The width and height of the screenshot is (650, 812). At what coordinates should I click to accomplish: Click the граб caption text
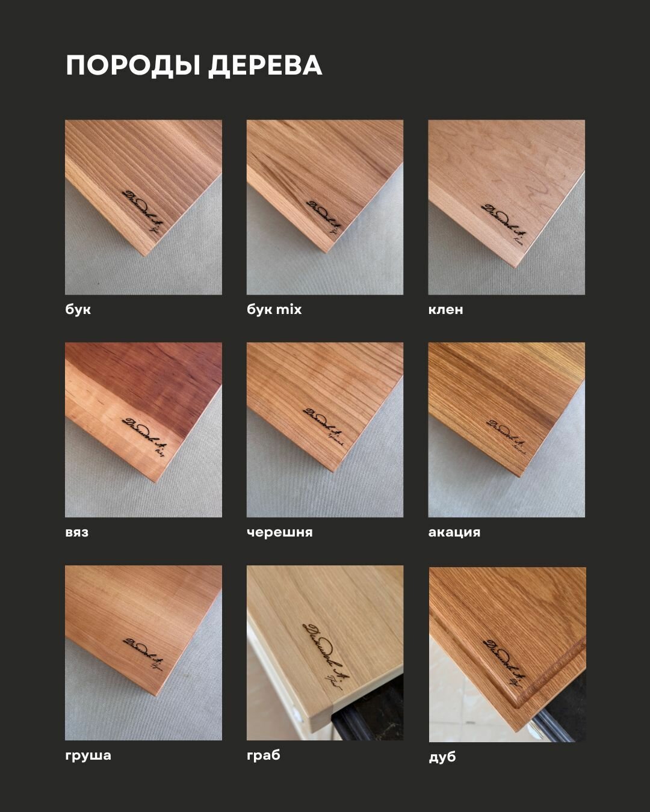pos(264,755)
